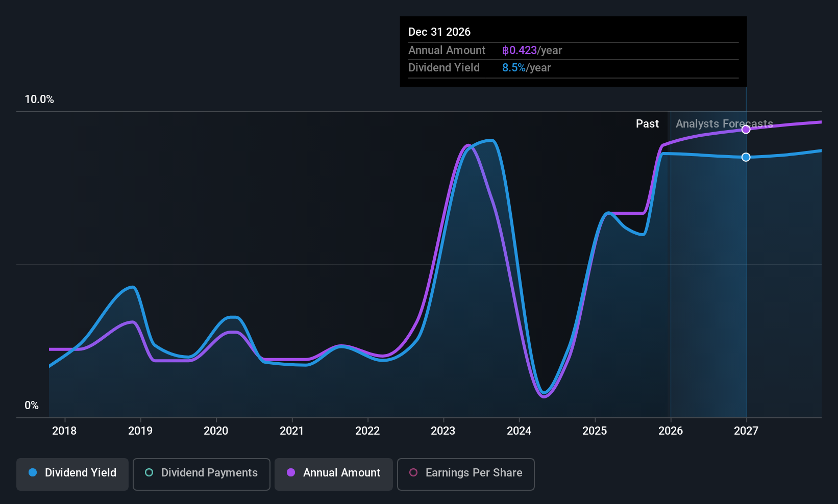
Task: Click the Past section label
Action: click(647, 123)
